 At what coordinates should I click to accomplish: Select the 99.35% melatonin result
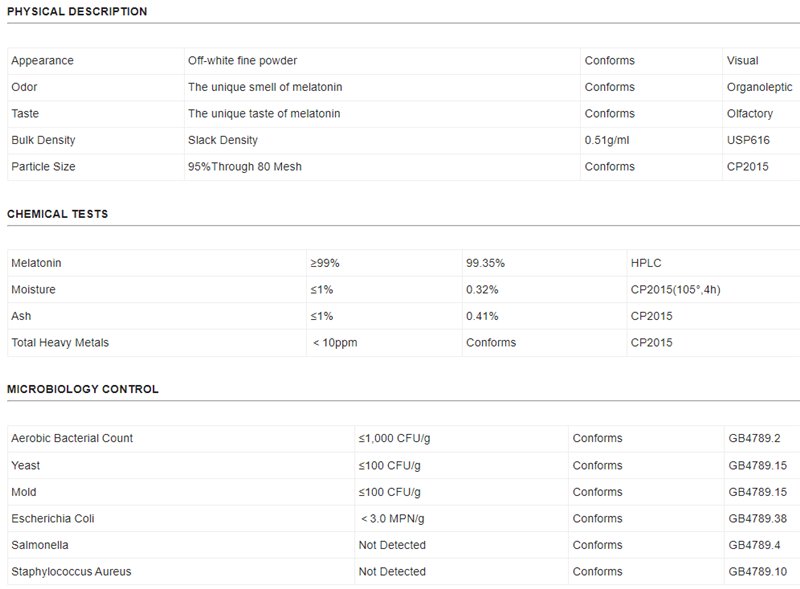(x=485, y=263)
